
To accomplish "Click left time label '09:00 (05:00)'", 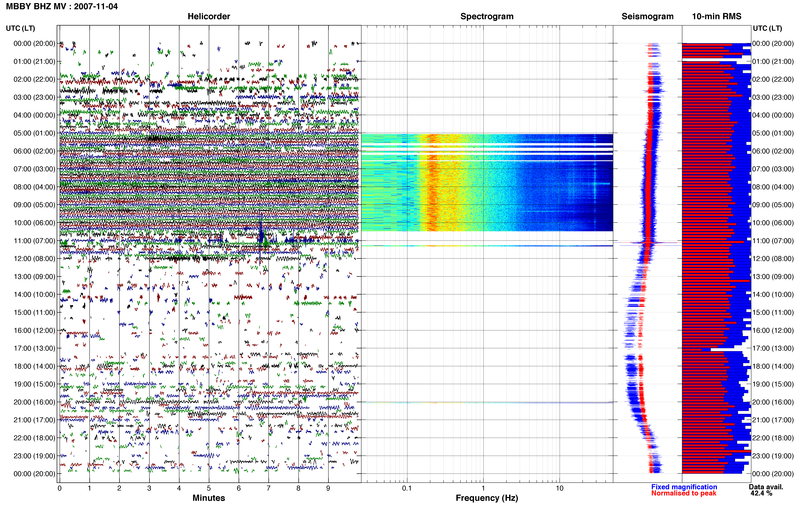I will 34,205.
